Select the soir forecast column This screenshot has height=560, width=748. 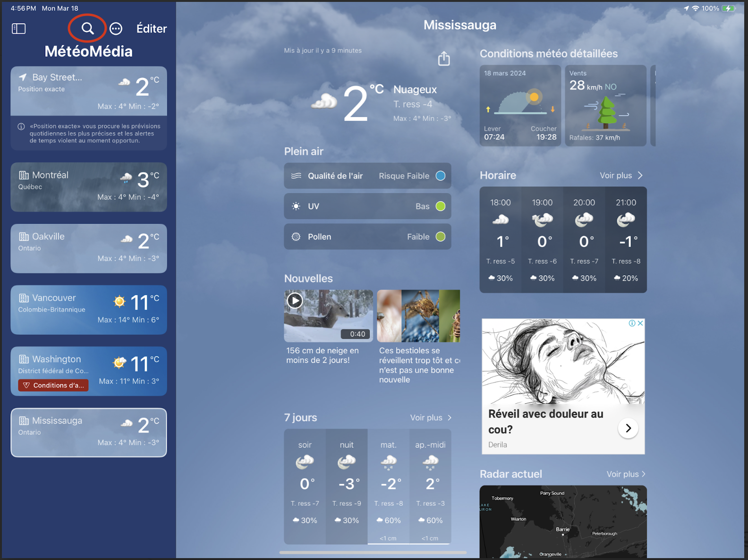305,486
